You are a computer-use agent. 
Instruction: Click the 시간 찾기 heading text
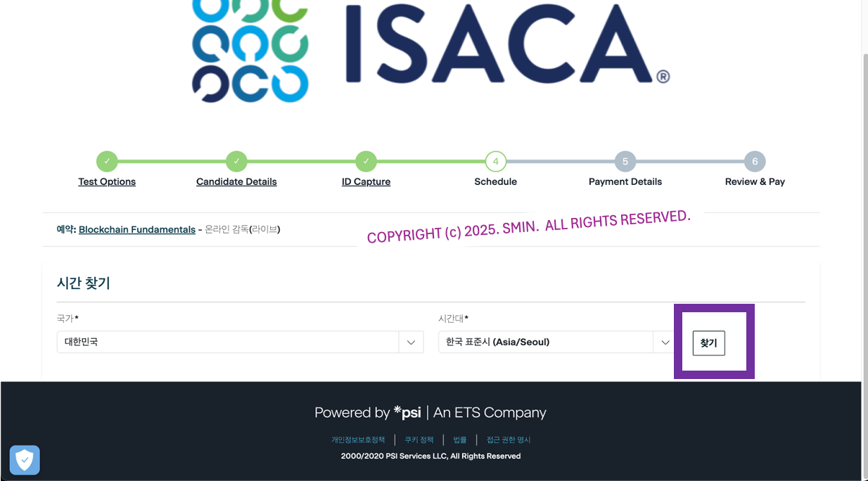[84, 283]
